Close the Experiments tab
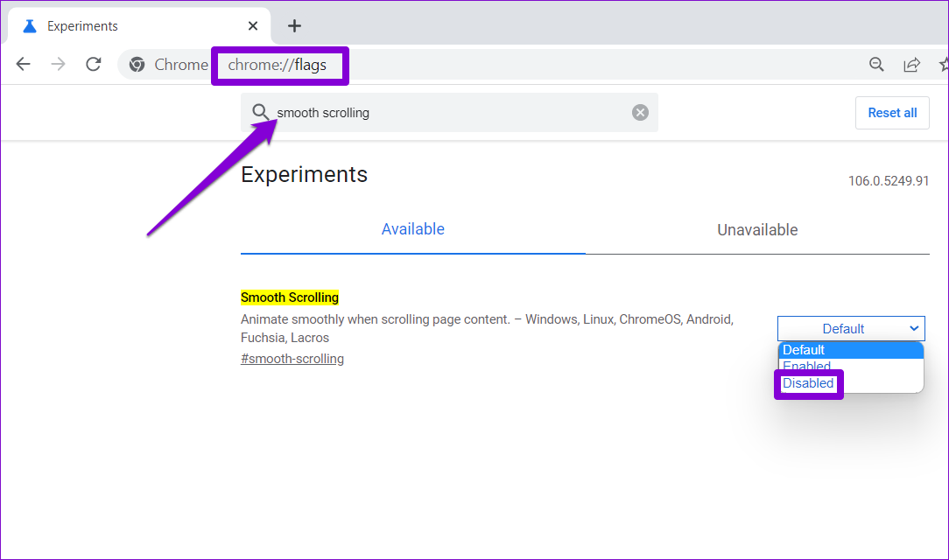Image resolution: width=949 pixels, height=560 pixels. [253, 26]
